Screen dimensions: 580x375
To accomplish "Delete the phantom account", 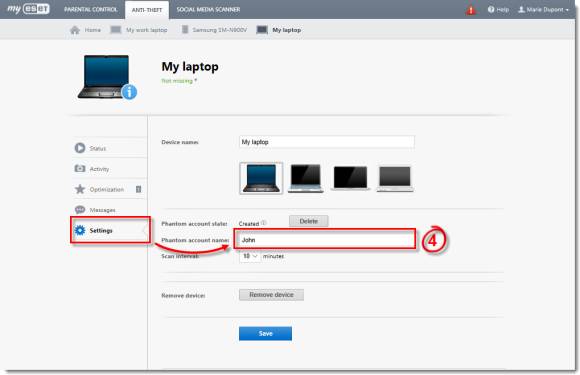I will pyautogui.click(x=308, y=221).
